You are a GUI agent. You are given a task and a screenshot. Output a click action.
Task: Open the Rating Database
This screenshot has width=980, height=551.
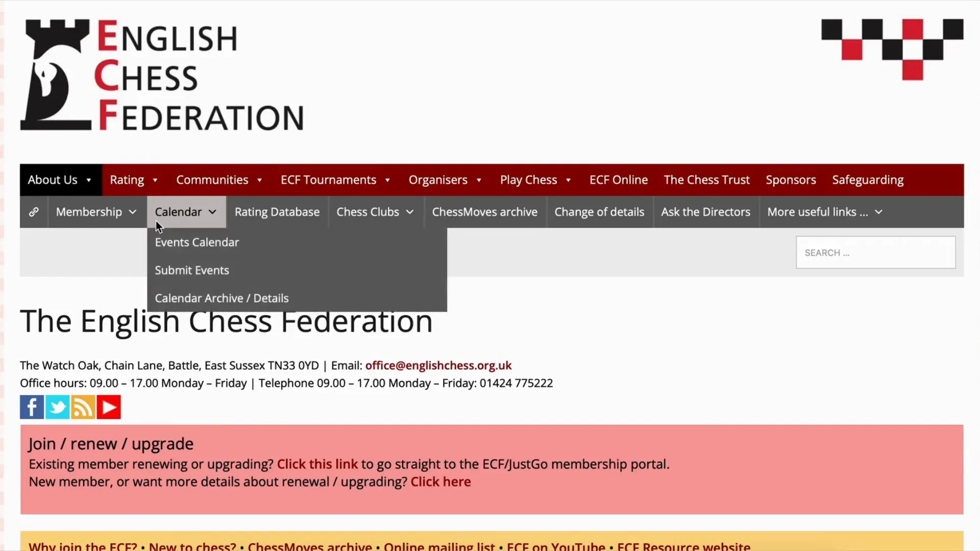tap(277, 212)
